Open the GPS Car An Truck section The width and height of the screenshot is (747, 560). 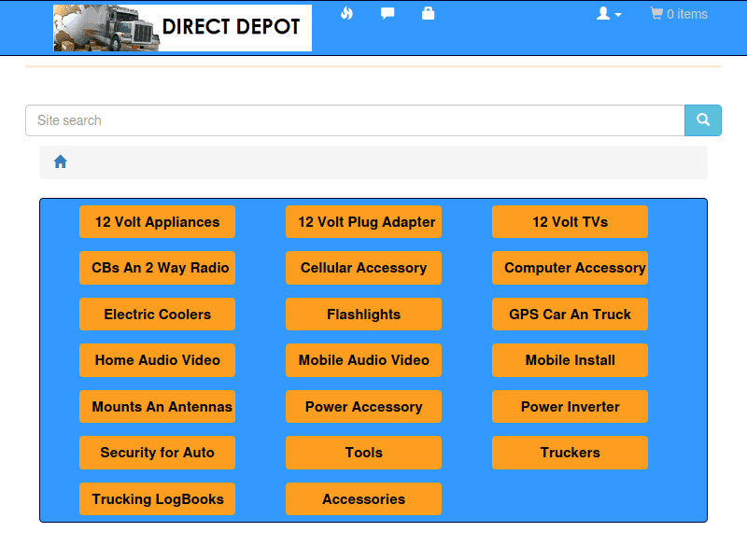pyautogui.click(x=570, y=315)
